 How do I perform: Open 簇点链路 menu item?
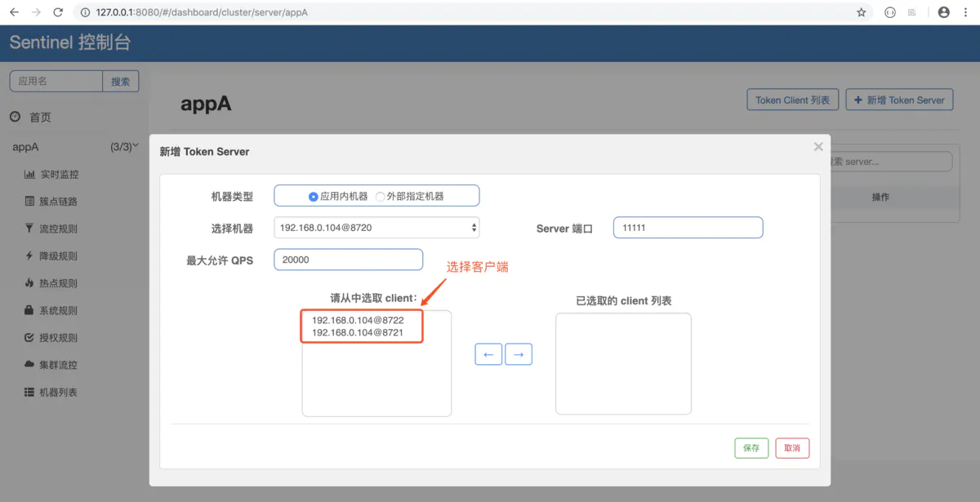[59, 201]
